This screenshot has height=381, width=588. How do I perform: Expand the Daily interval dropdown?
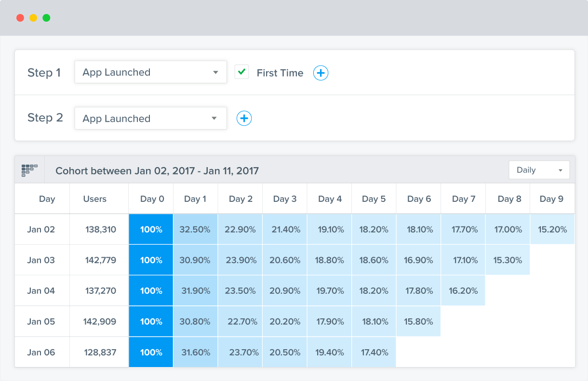(x=539, y=170)
